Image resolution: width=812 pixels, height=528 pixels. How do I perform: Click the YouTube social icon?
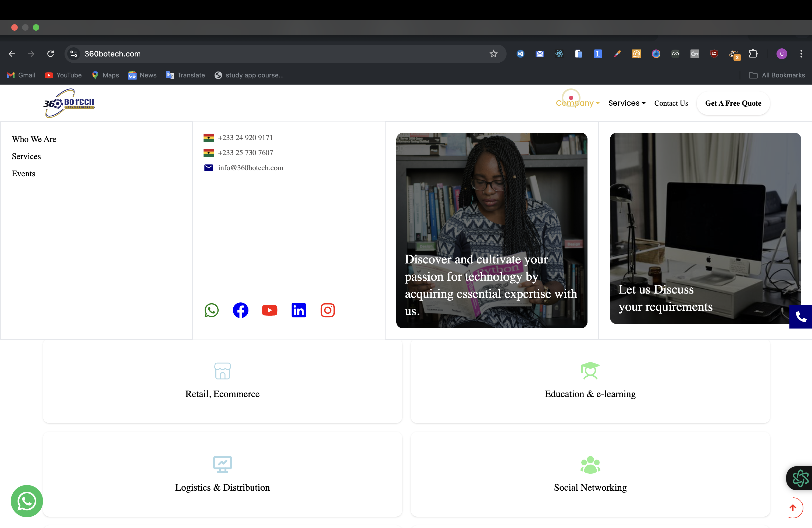269,310
